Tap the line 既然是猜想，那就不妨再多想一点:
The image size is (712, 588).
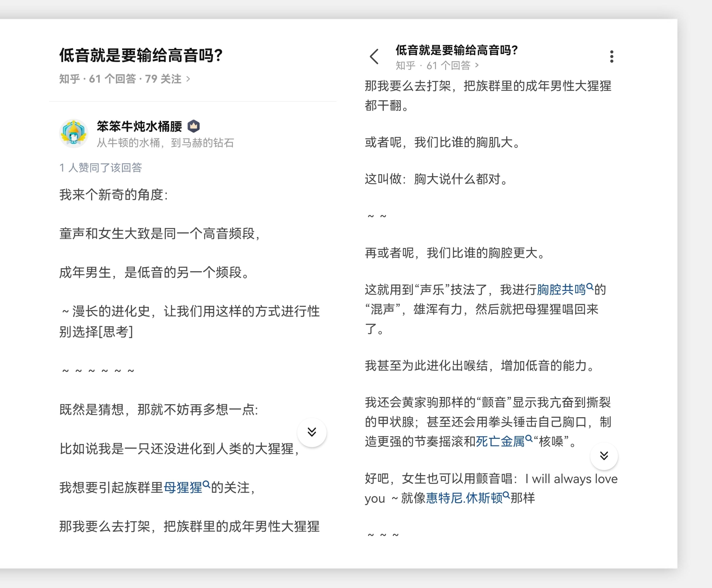(159, 409)
